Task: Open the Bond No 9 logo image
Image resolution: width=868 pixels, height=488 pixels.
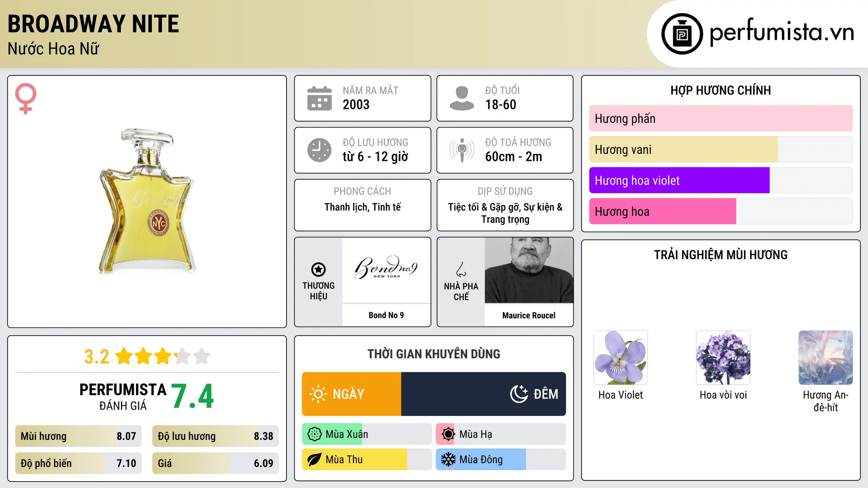Action: (x=386, y=270)
